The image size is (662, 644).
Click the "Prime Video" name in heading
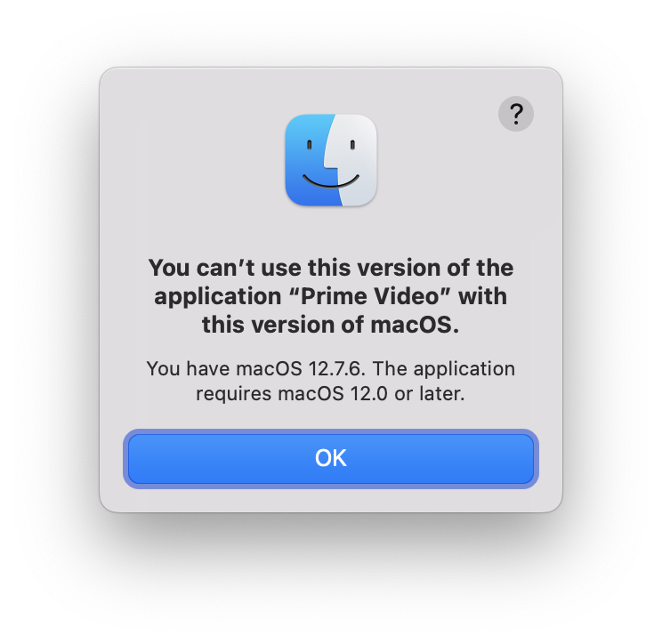[371, 296]
